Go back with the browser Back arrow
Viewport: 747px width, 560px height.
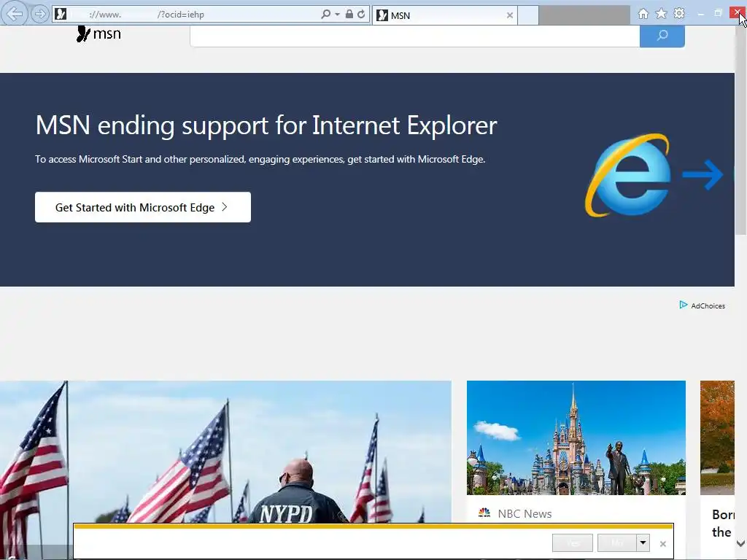click(15, 14)
